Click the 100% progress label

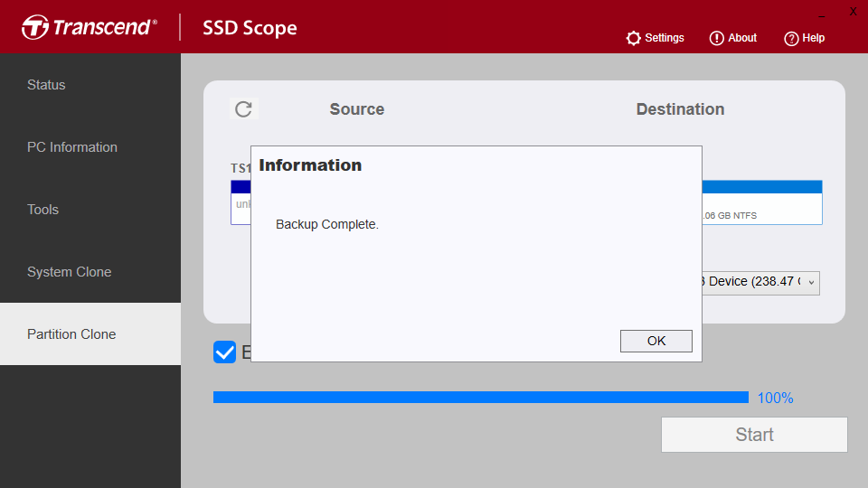tap(775, 398)
